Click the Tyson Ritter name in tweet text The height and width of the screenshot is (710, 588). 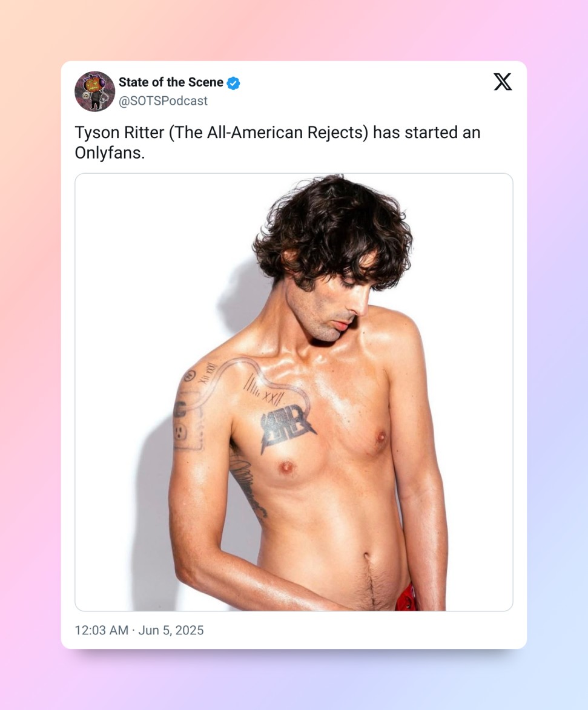pos(119,133)
